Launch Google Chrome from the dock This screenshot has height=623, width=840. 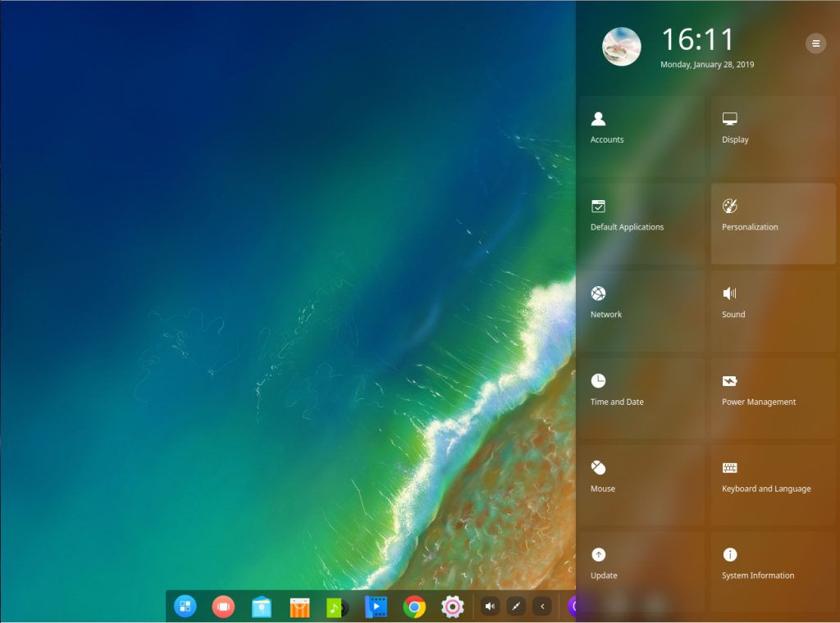coord(414,607)
